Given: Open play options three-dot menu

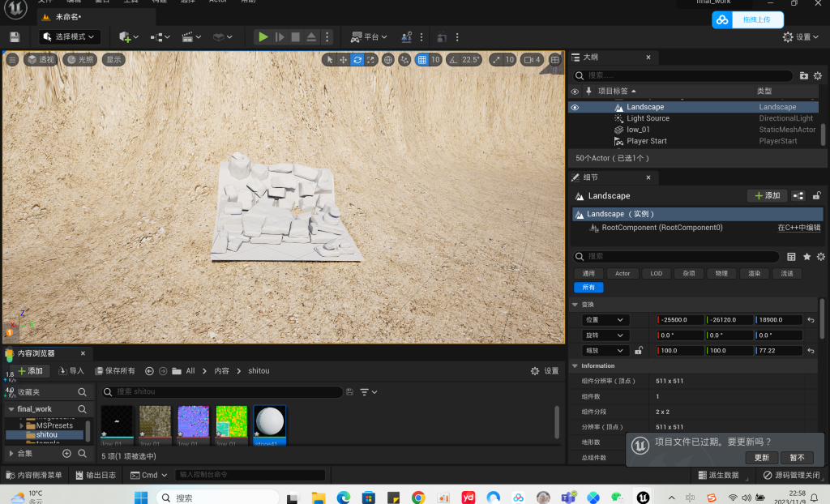Looking at the screenshot, I should click(x=327, y=37).
